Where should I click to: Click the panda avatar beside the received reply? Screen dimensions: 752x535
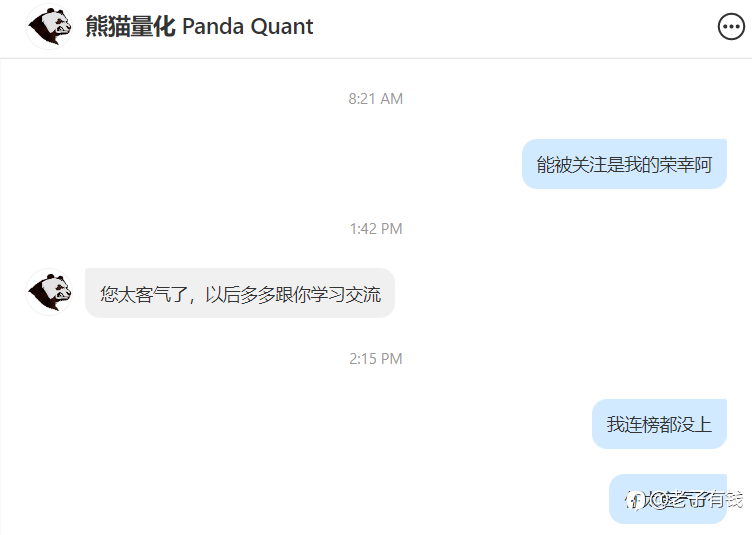point(49,292)
